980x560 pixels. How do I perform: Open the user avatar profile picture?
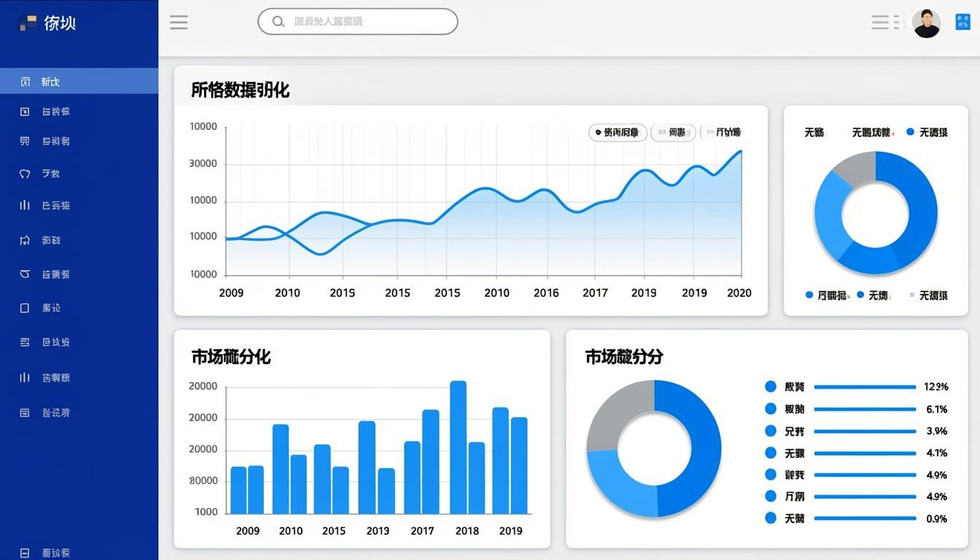pyautogui.click(x=927, y=23)
